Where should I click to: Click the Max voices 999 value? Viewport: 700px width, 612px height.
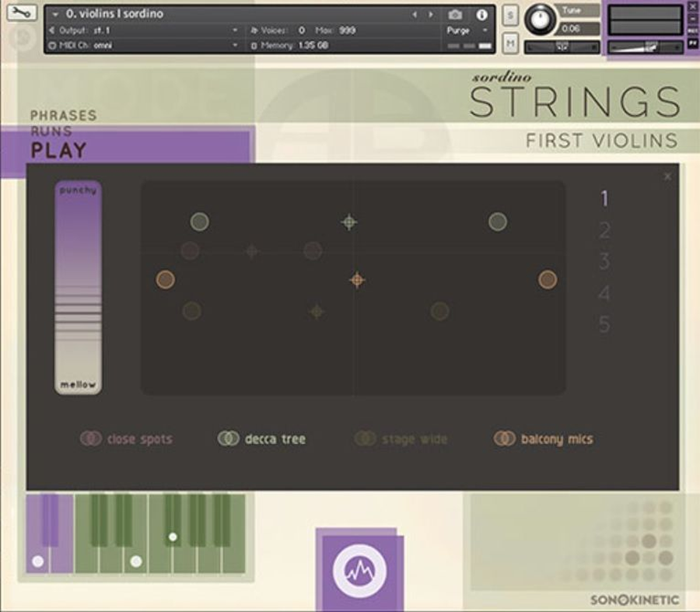pyautogui.click(x=348, y=30)
